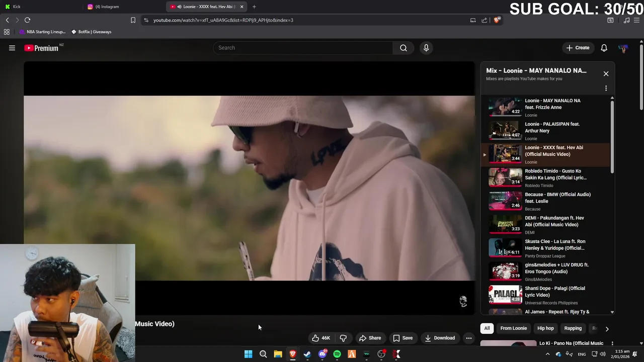Click the video player frame
Screen dimensions: 644x362
click(x=249, y=188)
